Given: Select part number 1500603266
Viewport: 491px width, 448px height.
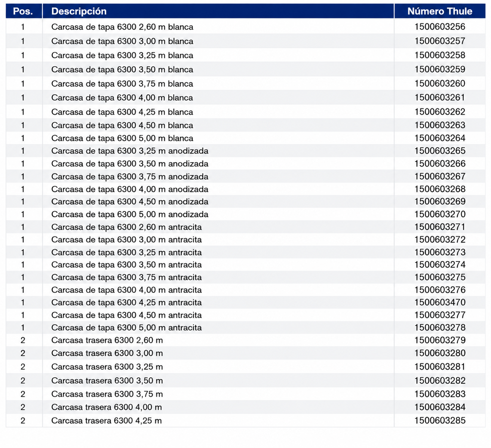Looking at the screenshot, I should pyautogui.click(x=440, y=163).
